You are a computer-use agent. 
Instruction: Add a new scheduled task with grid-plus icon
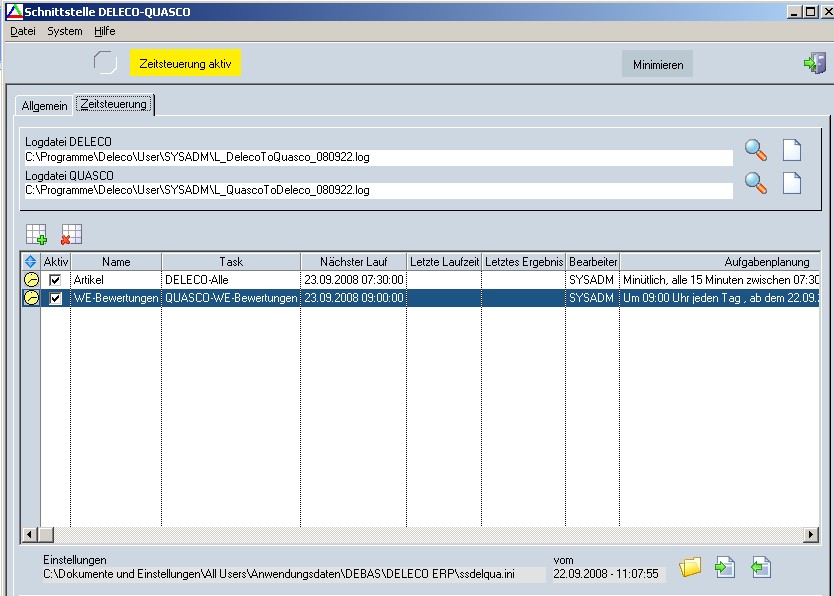pyautogui.click(x=36, y=235)
